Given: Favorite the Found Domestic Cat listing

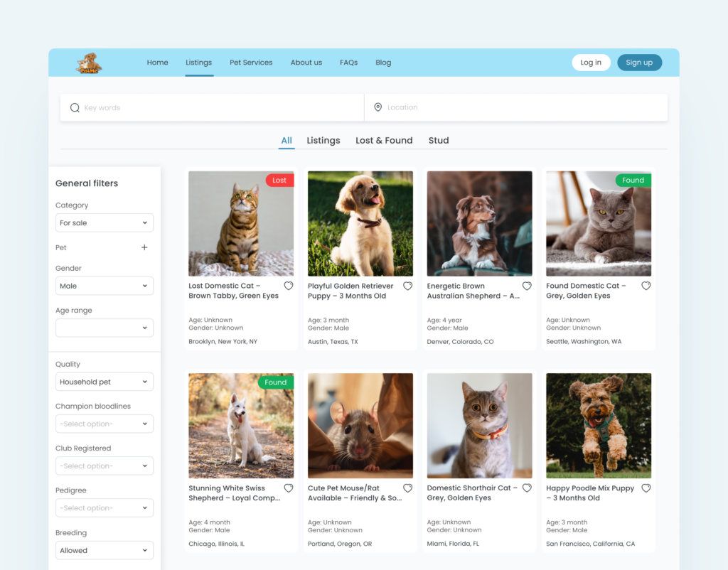Looking at the screenshot, I should [x=646, y=286].
